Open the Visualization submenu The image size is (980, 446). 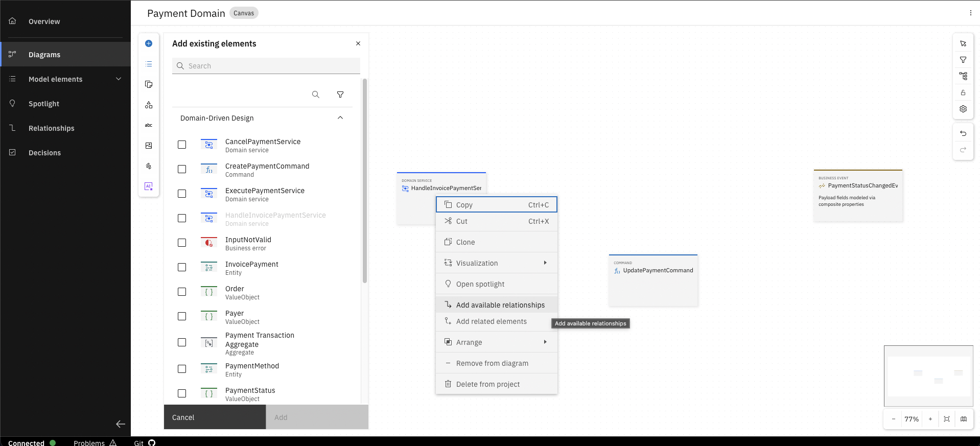pos(497,263)
